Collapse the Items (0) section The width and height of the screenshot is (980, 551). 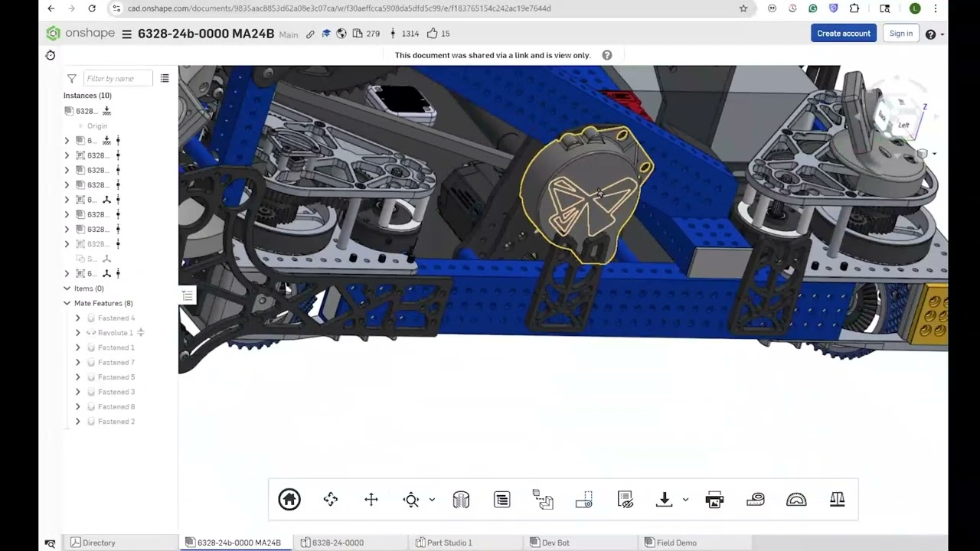pos(67,289)
